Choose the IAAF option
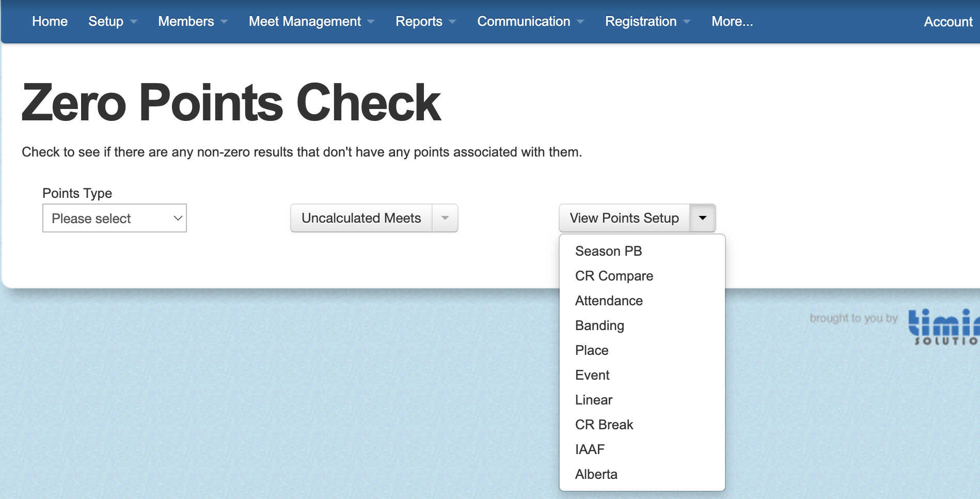Image resolution: width=980 pixels, height=499 pixels. tap(642, 449)
